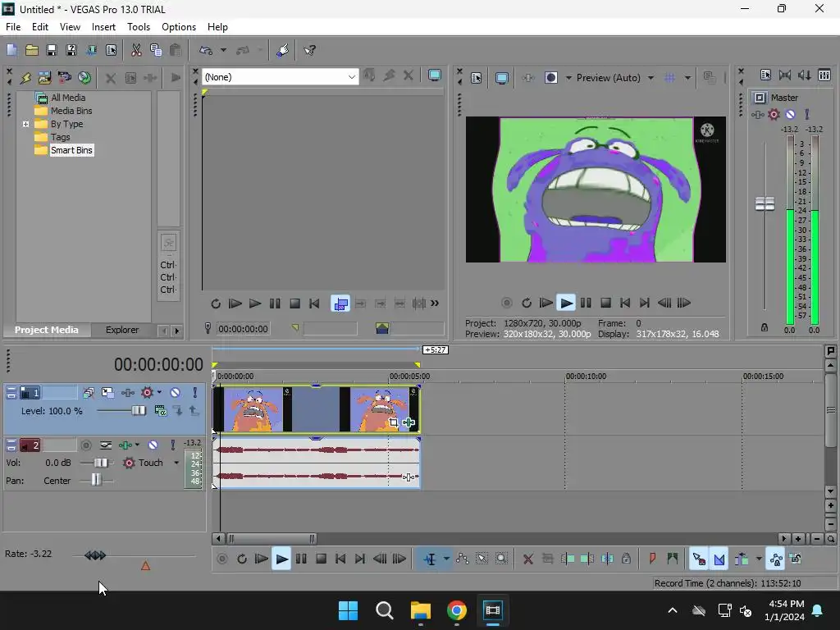Play timeline from transport bar
The height and width of the screenshot is (630, 840).
[281, 559]
